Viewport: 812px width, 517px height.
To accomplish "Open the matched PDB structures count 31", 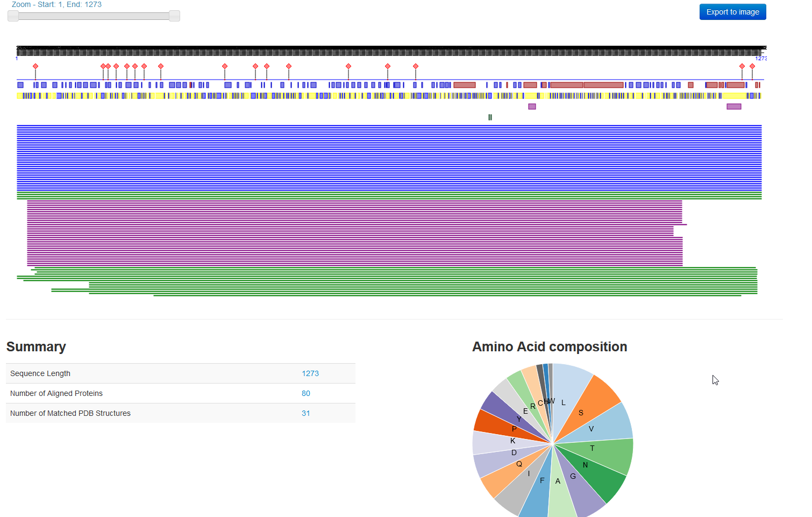I will pos(305,413).
